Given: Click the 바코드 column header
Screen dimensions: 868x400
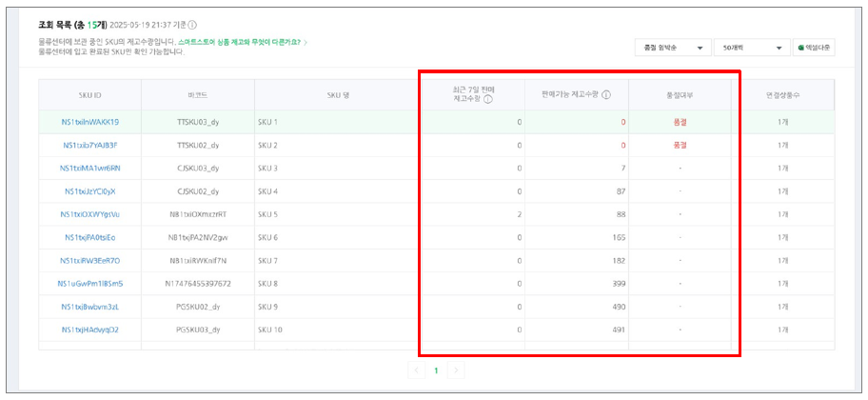Looking at the screenshot, I should (197, 94).
